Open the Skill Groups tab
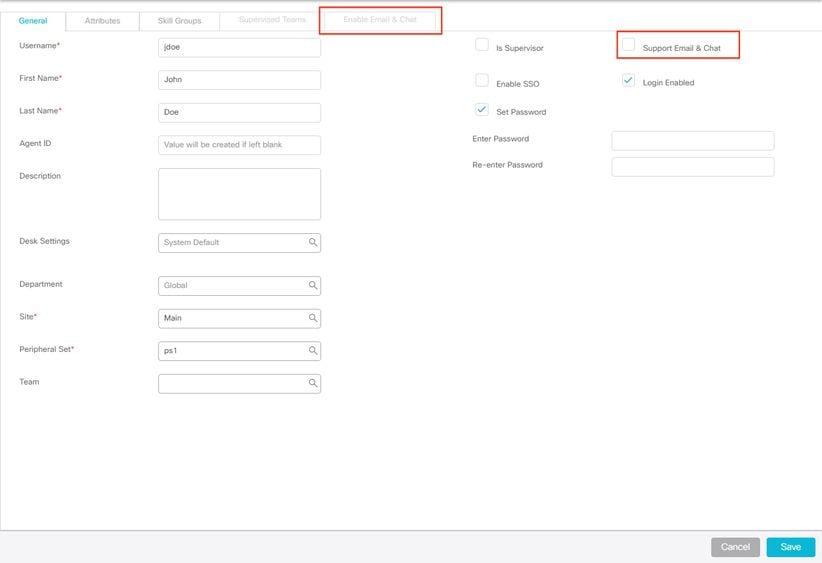This screenshot has width=822, height=563. coord(179,21)
